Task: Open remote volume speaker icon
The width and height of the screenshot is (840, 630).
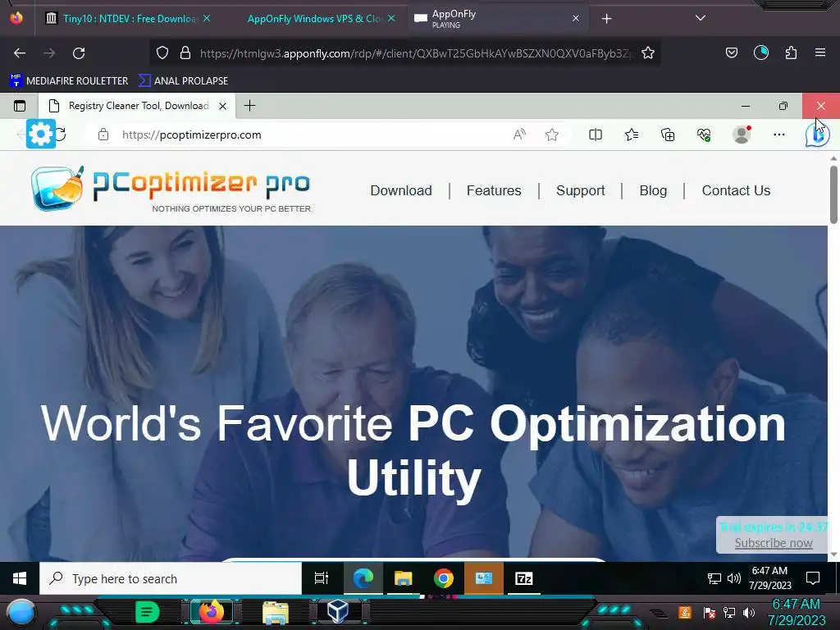Action: [x=734, y=578]
